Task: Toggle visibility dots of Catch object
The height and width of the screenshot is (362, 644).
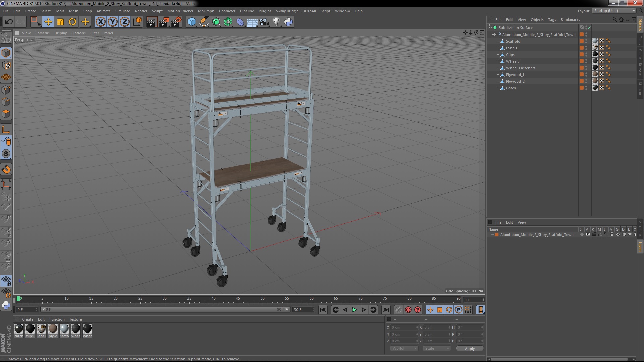Action: (586, 88)
